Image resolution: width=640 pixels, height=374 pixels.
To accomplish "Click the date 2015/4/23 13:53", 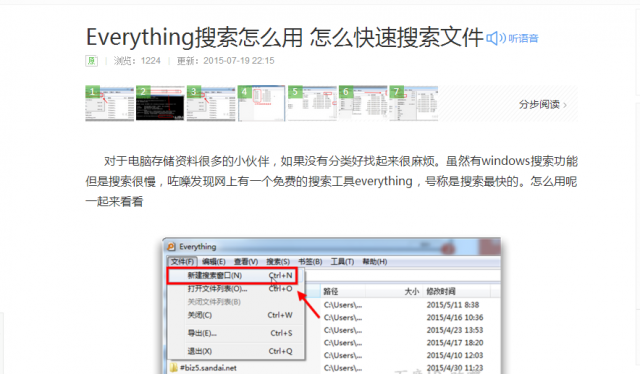I will coord(455,330).
